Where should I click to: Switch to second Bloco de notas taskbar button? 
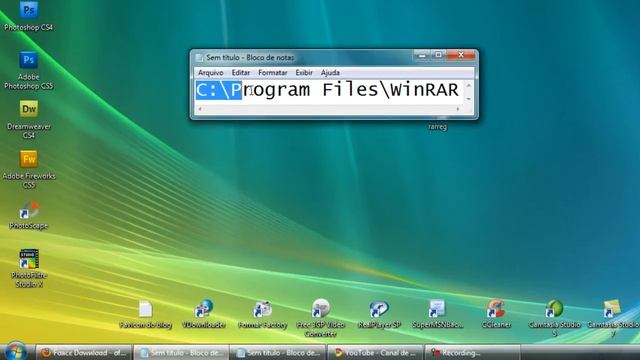pos(278,353)
